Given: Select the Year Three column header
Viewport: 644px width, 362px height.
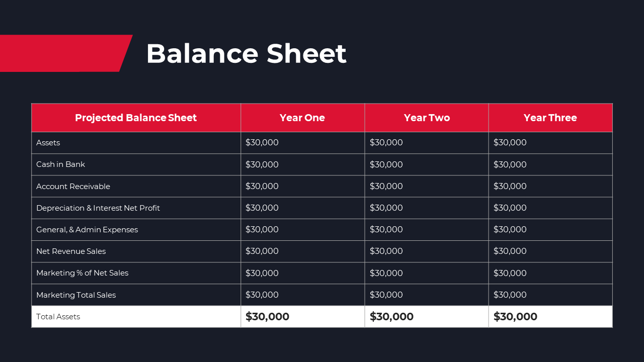Looking at the screenshot, I should tap(550, 118).
